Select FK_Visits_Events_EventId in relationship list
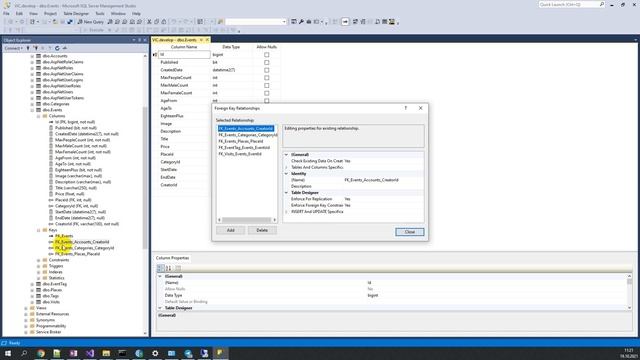Screen dimensions: 640x360 click(x=240, y=154)
